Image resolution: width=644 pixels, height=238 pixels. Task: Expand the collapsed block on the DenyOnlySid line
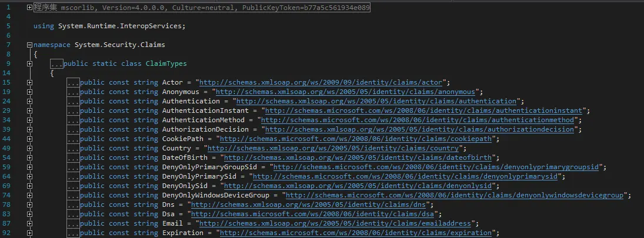(29, 186)
